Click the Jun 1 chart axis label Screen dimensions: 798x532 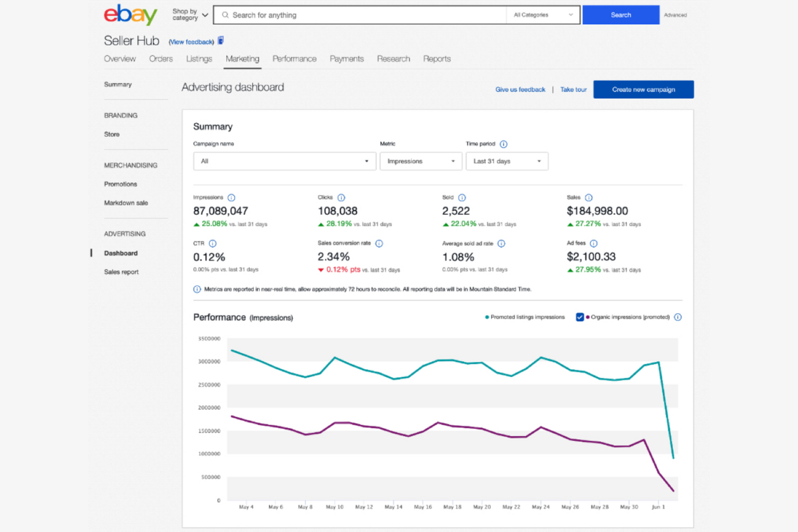(x=658, y=507)
